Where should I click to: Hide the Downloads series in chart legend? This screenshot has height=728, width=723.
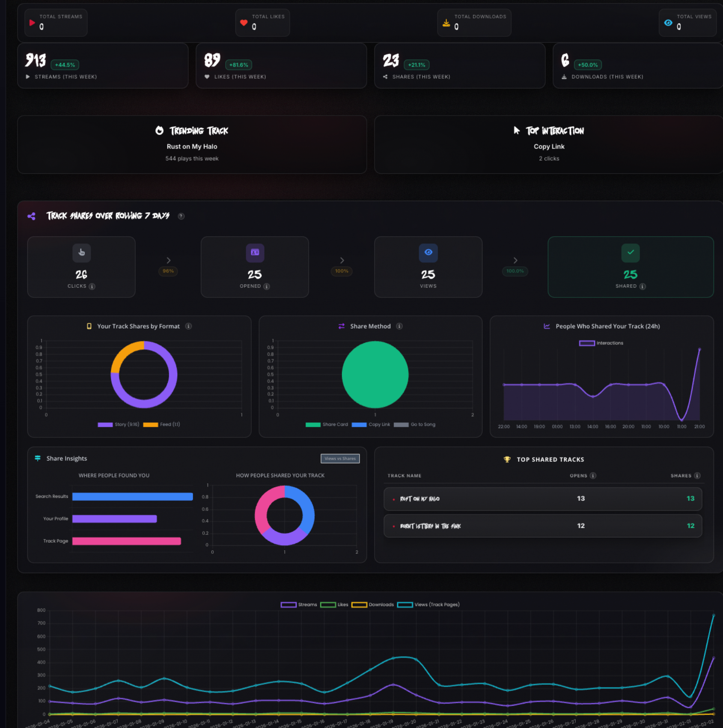click(373, 605)
